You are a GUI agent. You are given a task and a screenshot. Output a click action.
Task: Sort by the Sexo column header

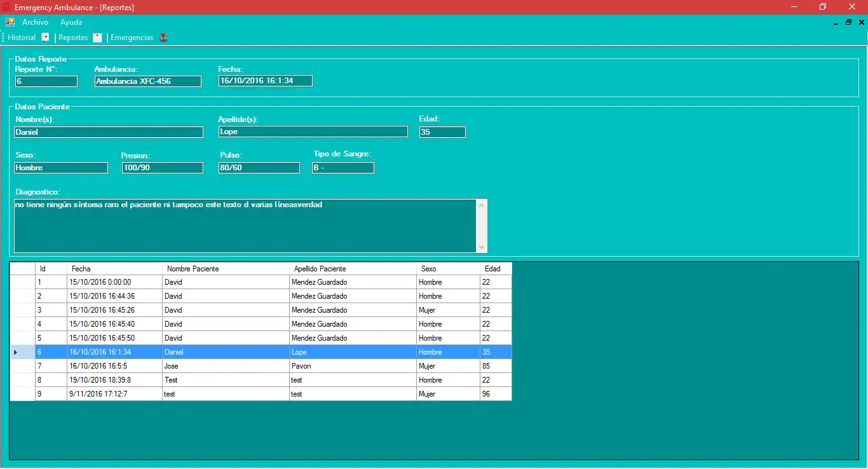coord(448,269)
